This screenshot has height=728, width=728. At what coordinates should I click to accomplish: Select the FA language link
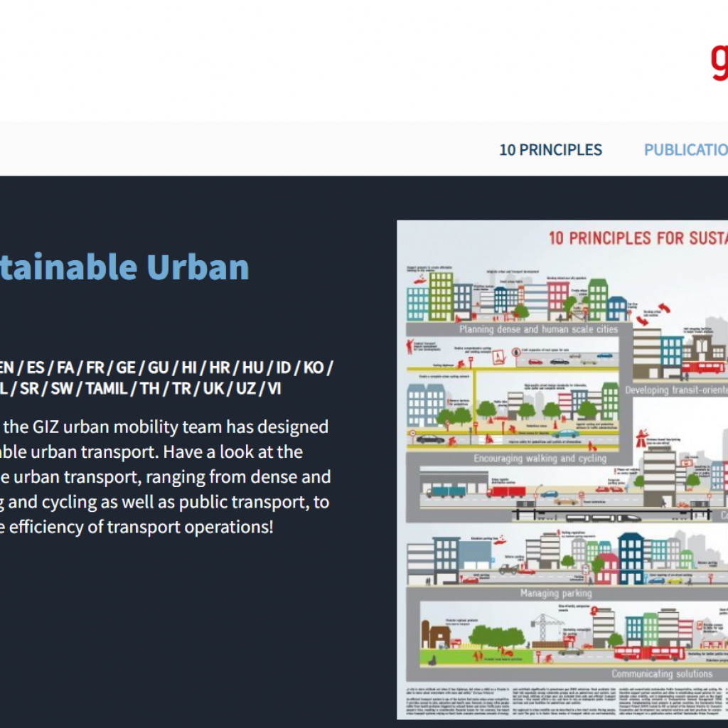point(66,368)
